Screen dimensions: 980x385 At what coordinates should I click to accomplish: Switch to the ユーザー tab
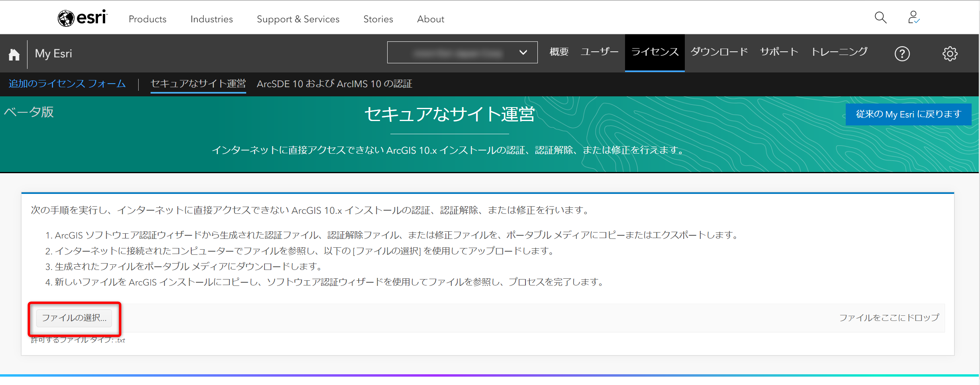599,52
